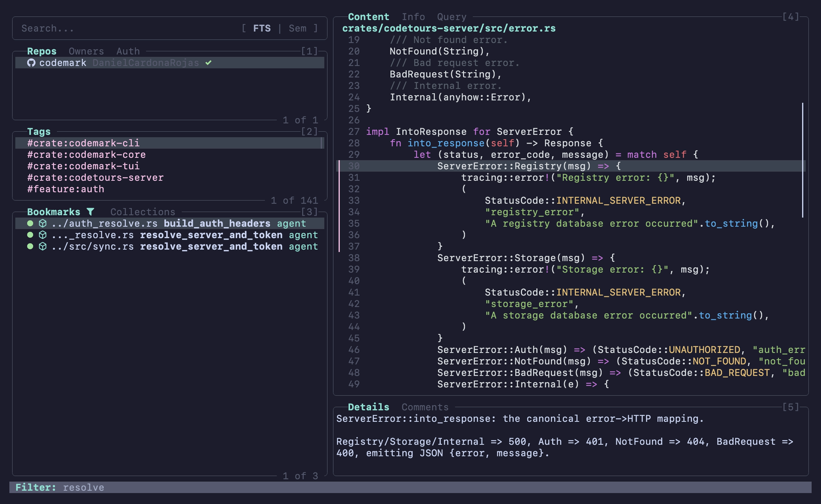Click the Content pane vertical scrollbar

[803, 160]
